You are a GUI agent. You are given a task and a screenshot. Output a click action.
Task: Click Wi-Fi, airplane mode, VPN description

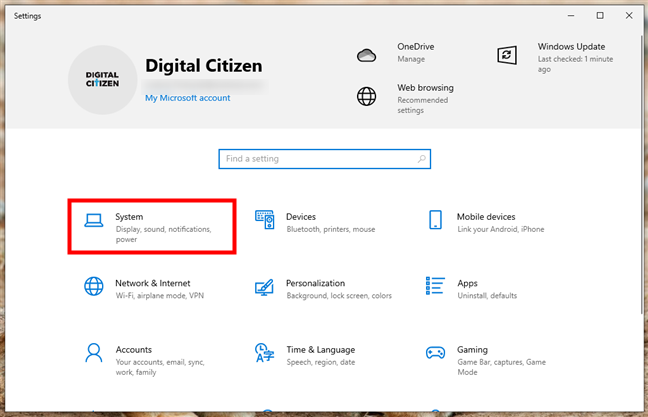(x=160, y=296)
